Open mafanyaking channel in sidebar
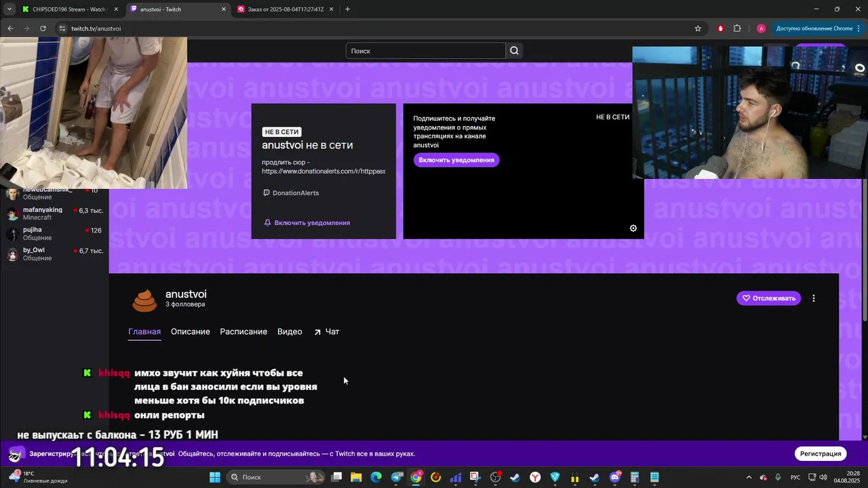 (54, 213)
